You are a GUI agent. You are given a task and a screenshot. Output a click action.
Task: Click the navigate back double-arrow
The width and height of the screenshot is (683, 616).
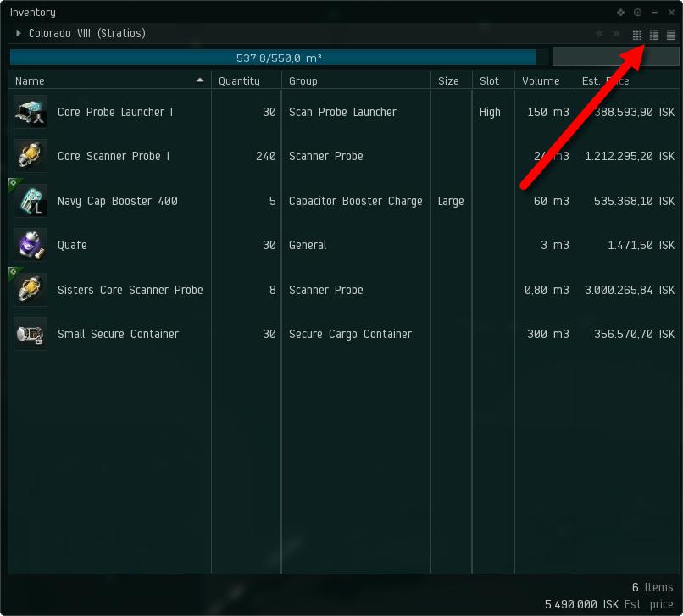click(x=600, y=34)
